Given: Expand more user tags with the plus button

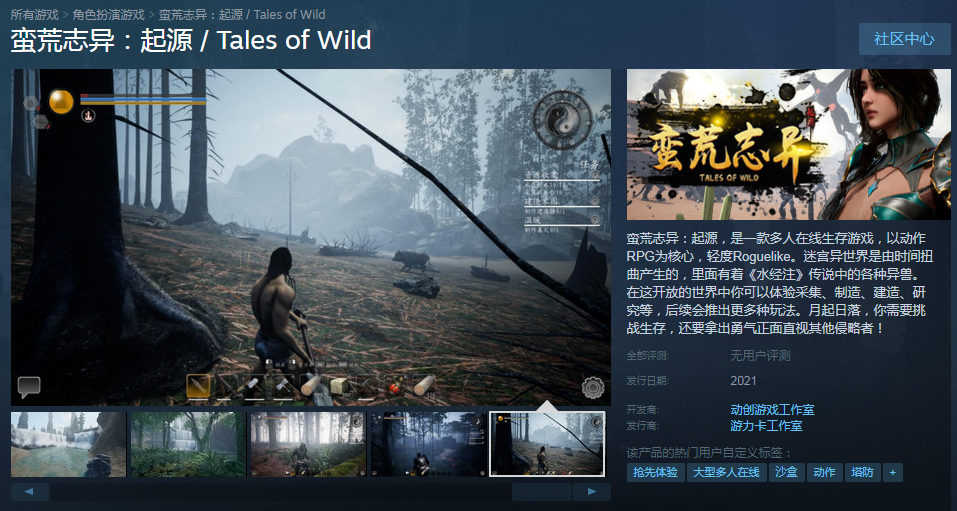Looking at the screenshot, I should [892, 473].
